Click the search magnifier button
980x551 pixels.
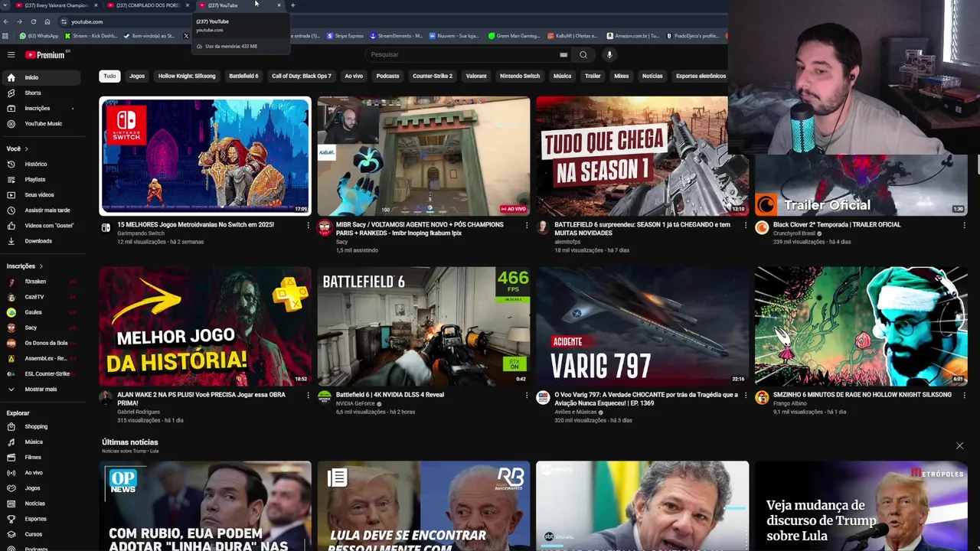(x=583, y=54)
